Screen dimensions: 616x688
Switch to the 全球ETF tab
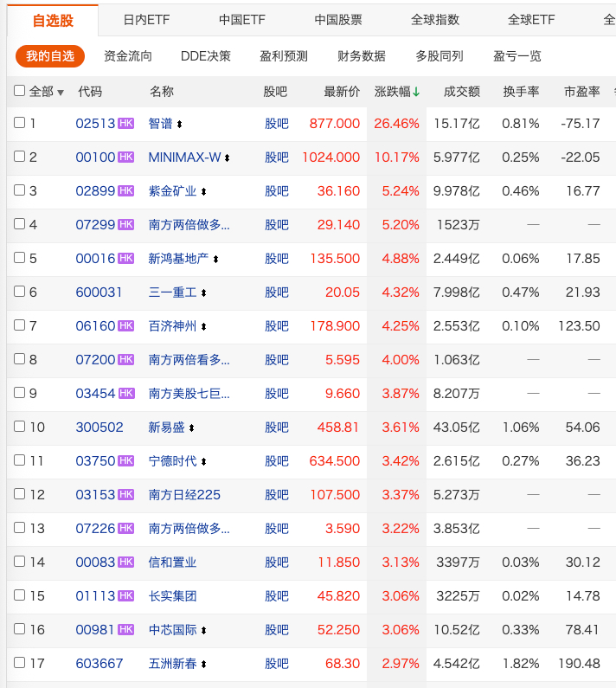pyautogui.click(x=531, y=20)
